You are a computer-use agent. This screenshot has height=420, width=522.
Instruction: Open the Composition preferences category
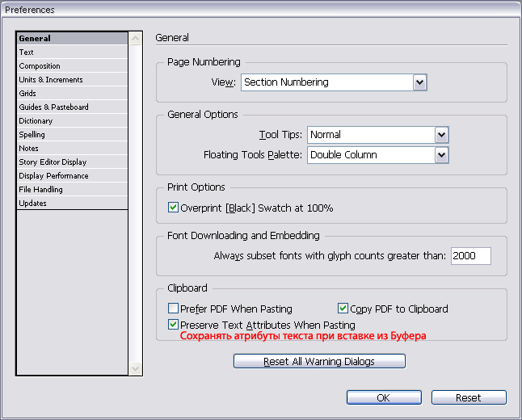click(72, 66)
